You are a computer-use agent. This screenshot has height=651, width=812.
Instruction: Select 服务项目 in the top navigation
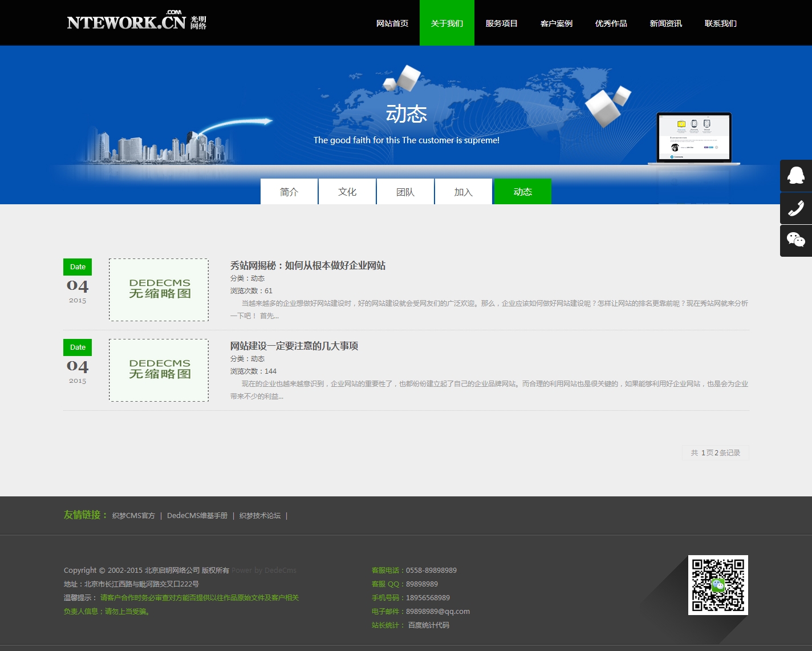[502, 23]
